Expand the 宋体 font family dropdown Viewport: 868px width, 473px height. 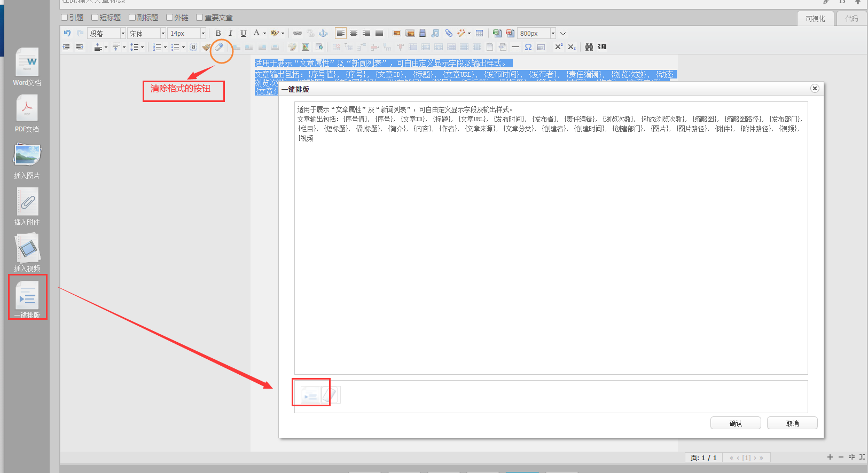pos(163,33)
